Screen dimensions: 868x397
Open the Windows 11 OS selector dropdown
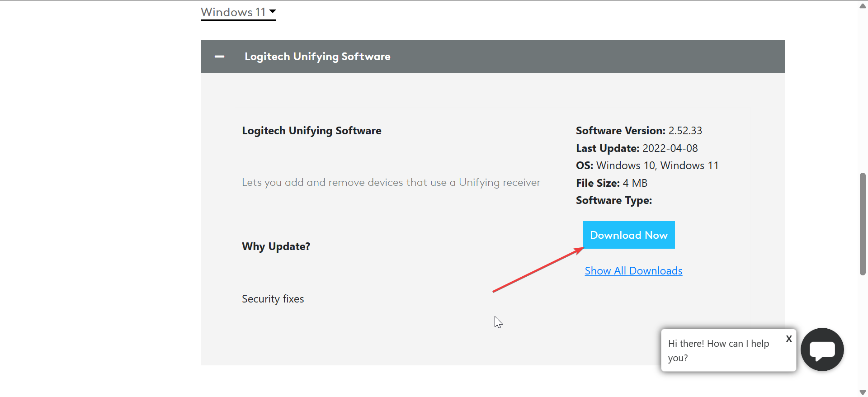pyautogui.click(x=238, y=12)
